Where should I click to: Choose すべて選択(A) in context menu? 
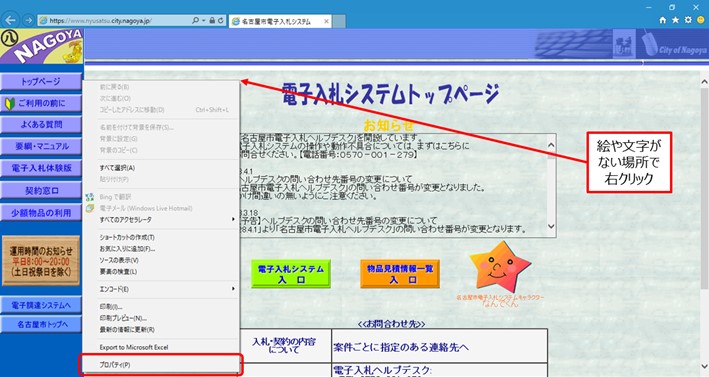tap(161, 168)
